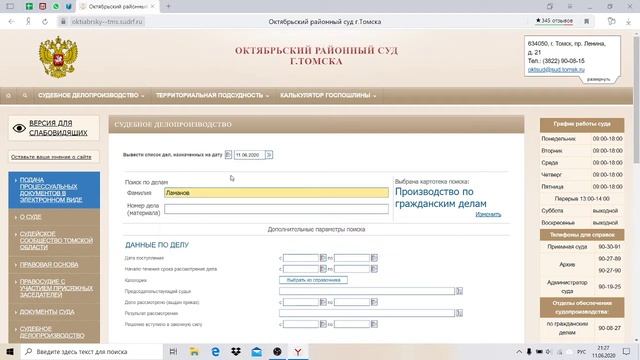Switch to the green pinned tab
640x360 pixels.
click(29, 7)
